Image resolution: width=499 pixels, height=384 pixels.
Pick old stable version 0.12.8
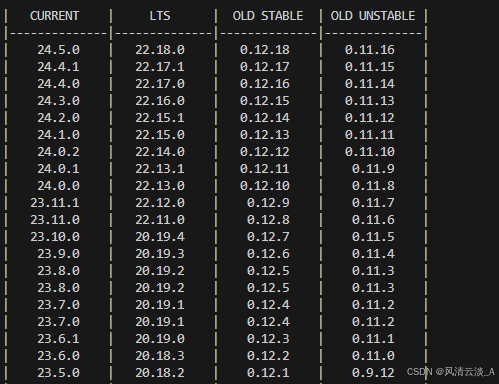pyautogui.click(x=268, y=220)
